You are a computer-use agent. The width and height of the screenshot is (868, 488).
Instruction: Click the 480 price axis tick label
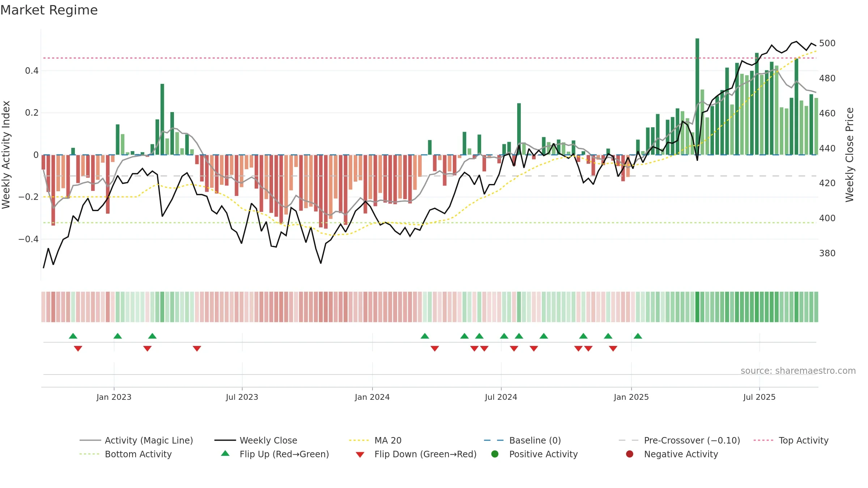827,78
